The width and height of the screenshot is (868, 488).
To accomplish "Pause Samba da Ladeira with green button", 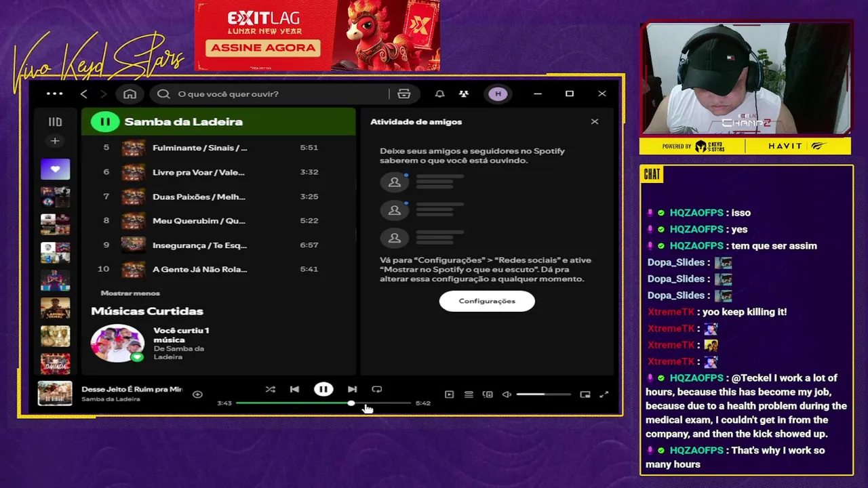I will (105, 122).
